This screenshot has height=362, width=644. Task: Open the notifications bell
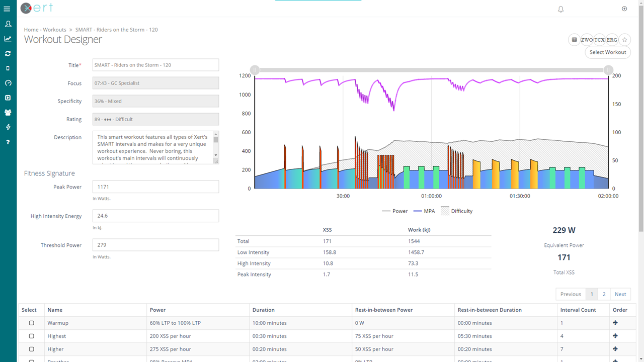[561, 9]
